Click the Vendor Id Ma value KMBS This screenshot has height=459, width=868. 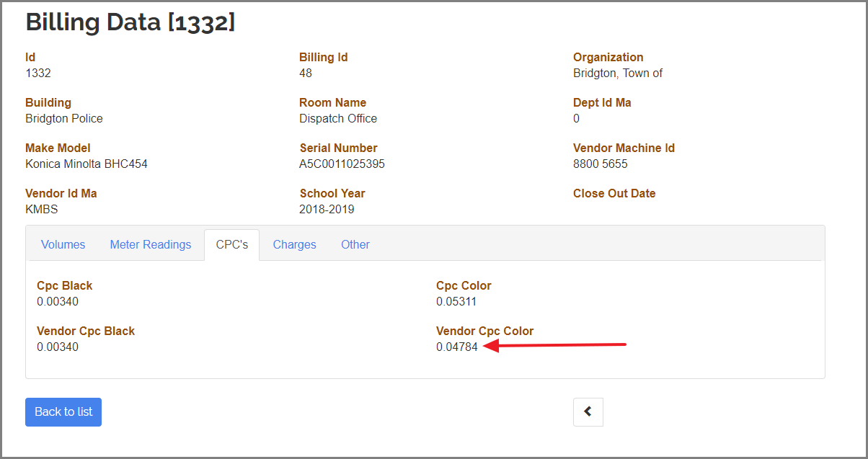click(x=41, y=210)
